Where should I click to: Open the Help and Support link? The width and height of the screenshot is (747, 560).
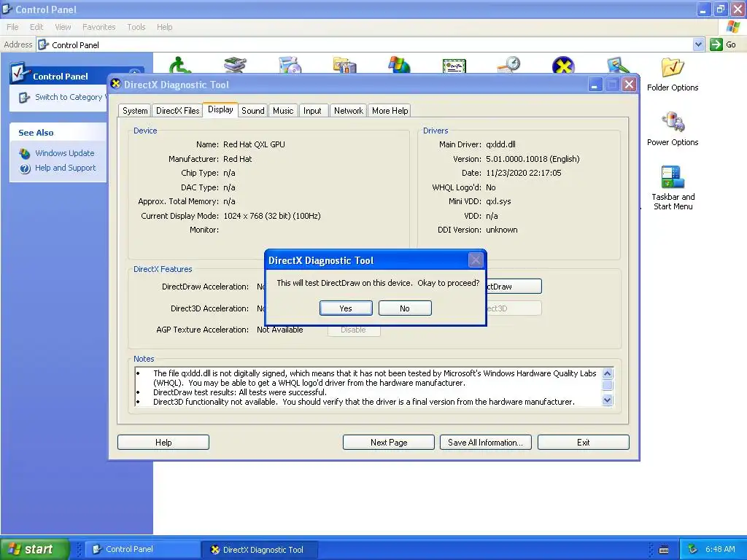coord(65,168)
